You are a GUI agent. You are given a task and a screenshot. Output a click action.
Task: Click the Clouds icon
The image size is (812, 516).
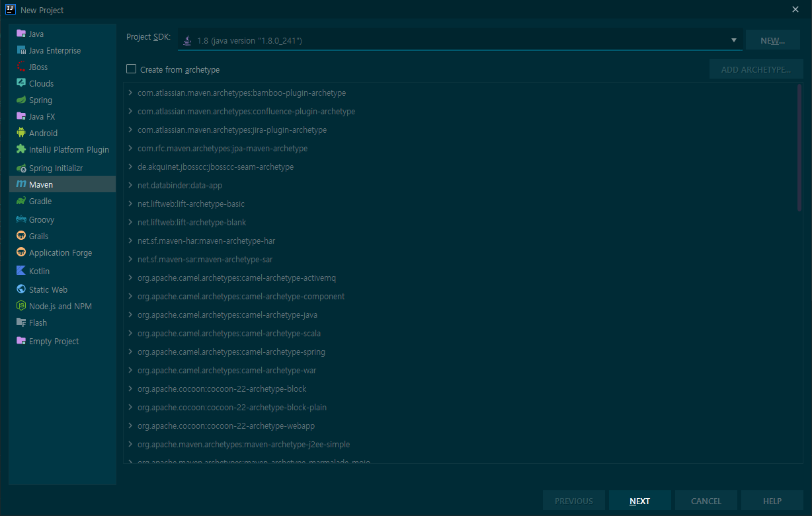pyautogui.click(x=21, y=83)
